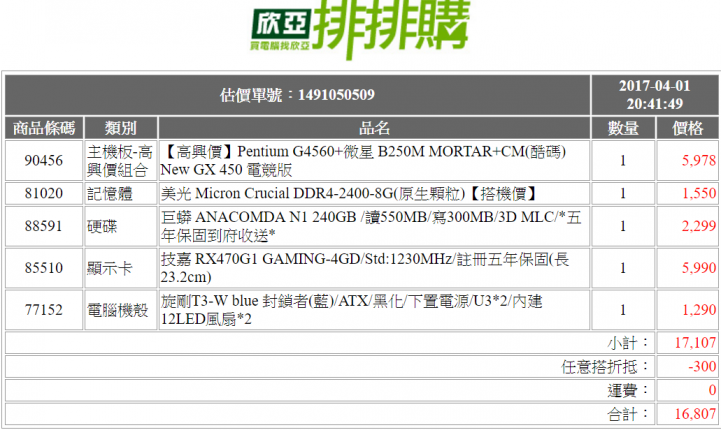Click category 硬碟
This screenshot has width=721, height=430.
tap(102, 226)
